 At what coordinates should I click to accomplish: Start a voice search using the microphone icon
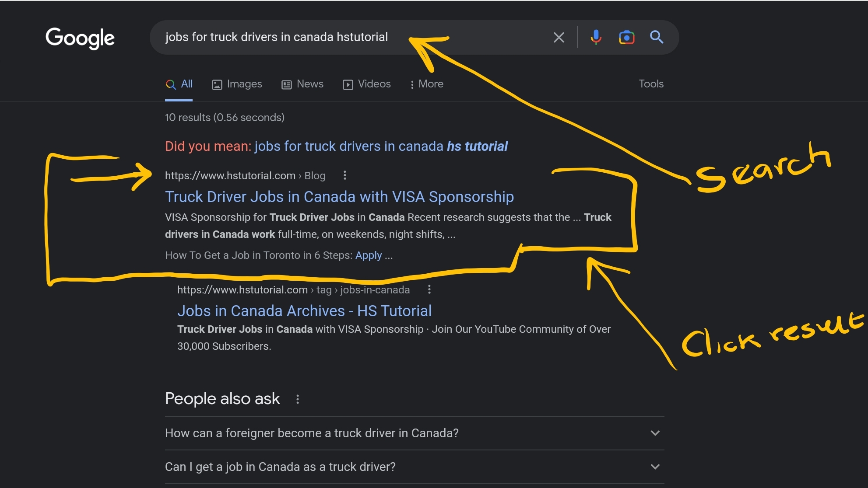[x=595, y=37]
